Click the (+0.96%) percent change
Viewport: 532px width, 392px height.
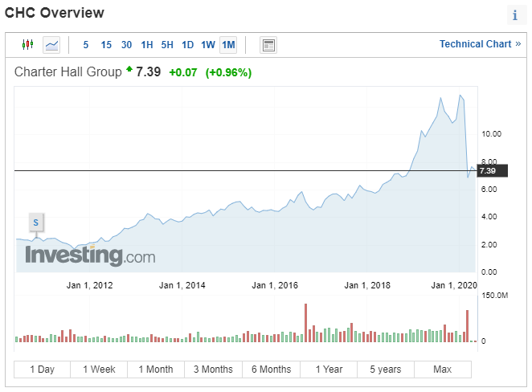[x=228, y=72]
